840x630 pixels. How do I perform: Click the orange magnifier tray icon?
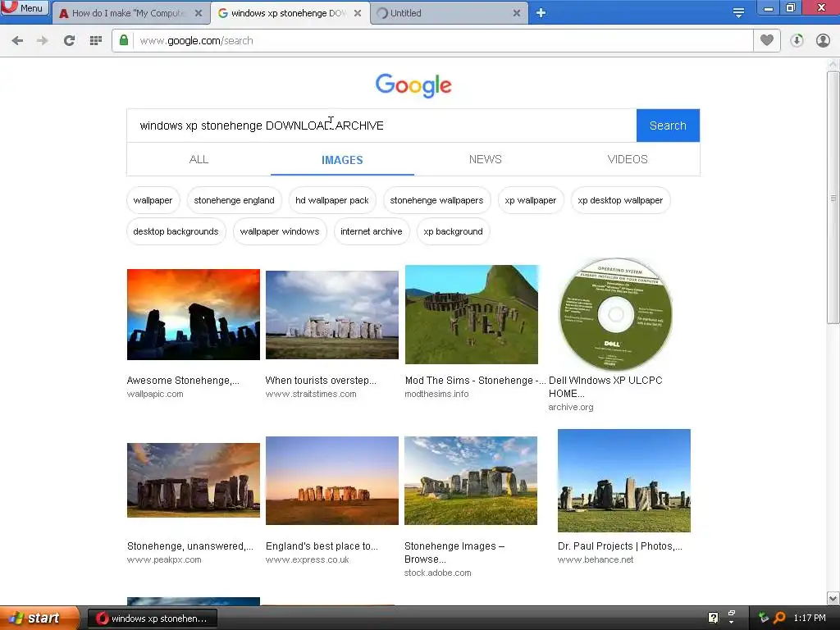[x=780, y=618]
